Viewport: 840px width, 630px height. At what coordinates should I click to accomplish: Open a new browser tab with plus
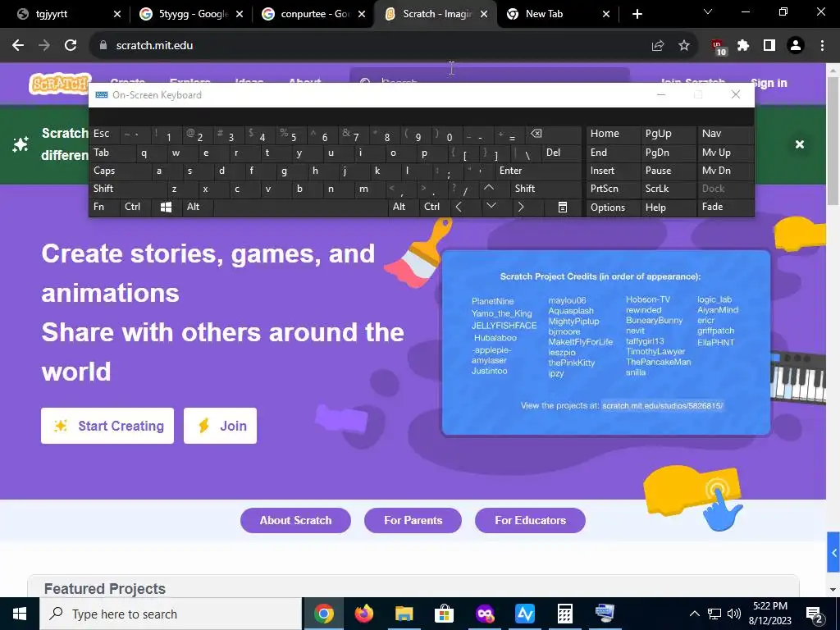click(637, 14)
